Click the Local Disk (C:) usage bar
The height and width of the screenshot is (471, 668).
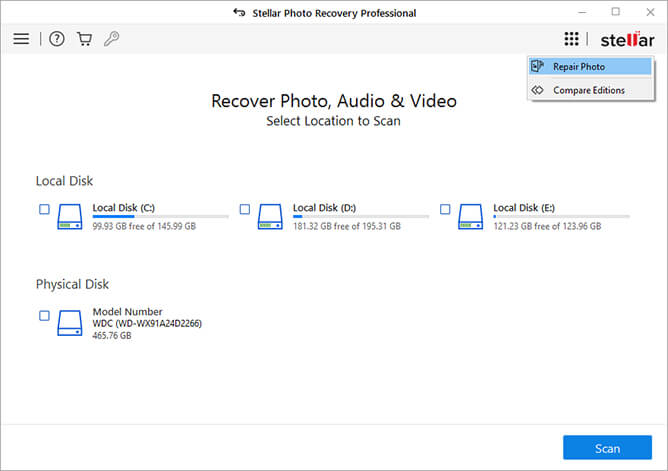[x=160, y=217]
